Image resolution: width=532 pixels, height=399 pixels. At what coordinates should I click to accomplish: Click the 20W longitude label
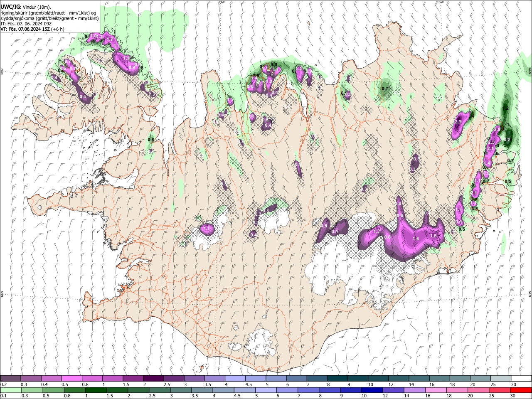[221, 2]
